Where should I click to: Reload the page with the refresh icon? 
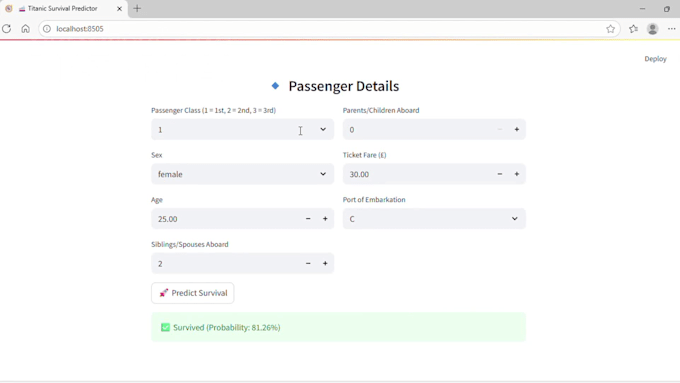click(x=7, y=29)
